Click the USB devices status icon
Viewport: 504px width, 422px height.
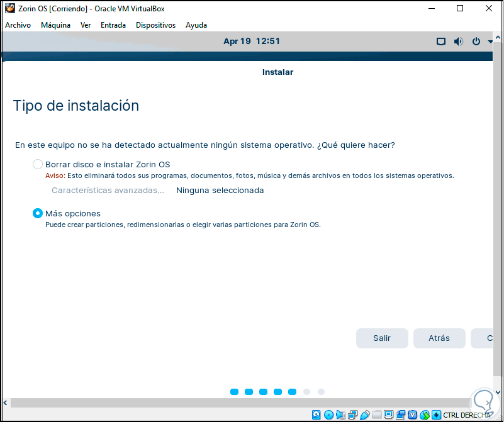click(x=365, y=415)
